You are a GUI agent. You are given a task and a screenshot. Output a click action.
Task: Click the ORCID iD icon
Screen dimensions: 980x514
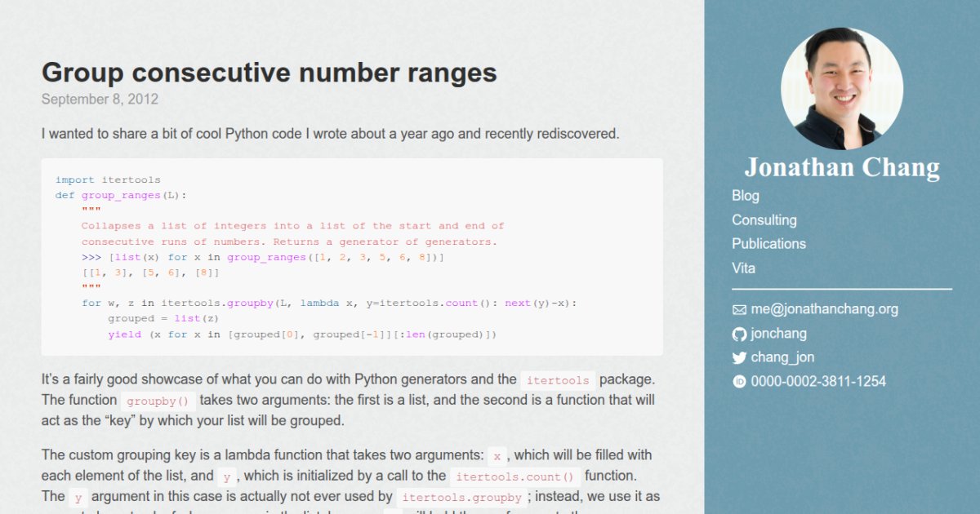(x=739, y=381)
